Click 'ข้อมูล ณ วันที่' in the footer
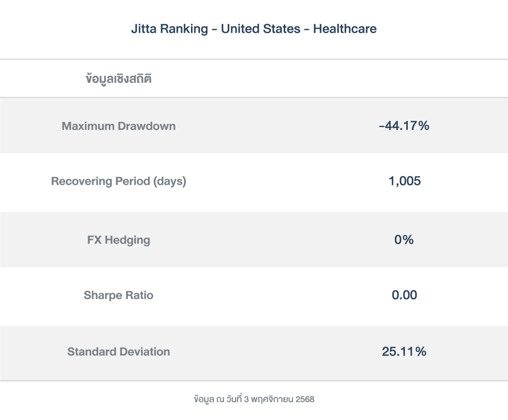508x420 pixels. click(217, 399)
